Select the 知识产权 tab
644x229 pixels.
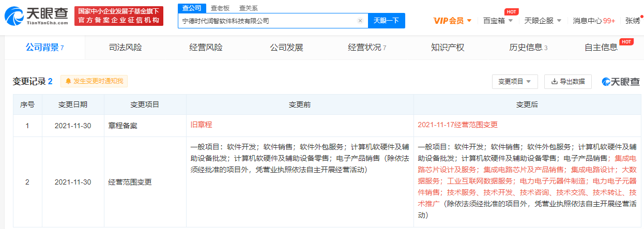(x=448, y=48)
